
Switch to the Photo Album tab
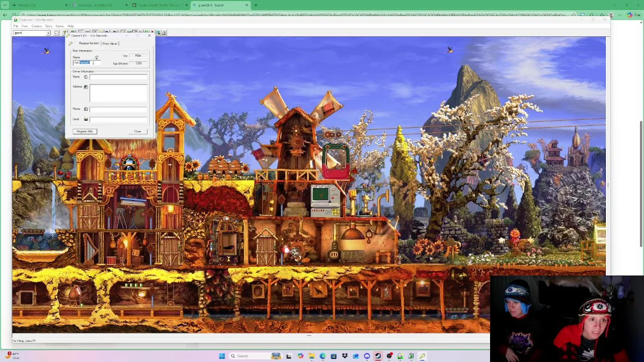pyautogui.click(x=110, y=43)
